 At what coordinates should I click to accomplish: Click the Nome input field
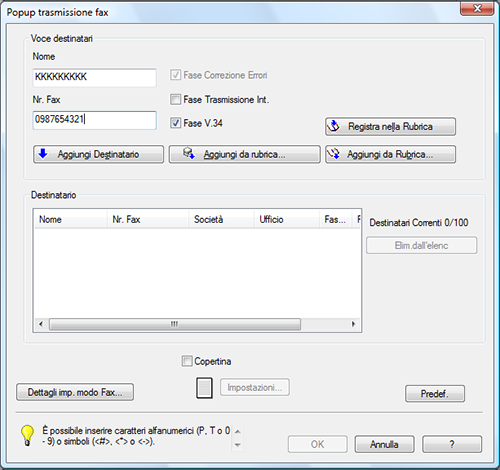tap(94, 77)
